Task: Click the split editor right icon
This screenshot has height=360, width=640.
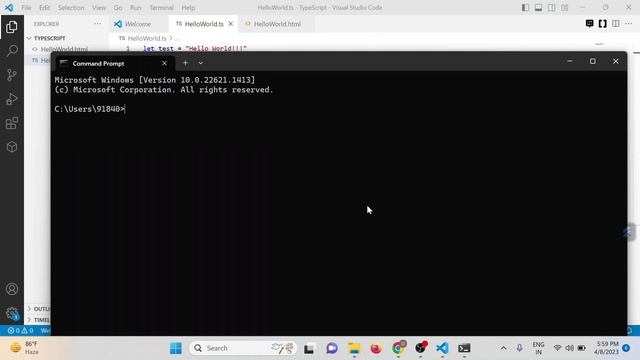Action: [616, 24]
